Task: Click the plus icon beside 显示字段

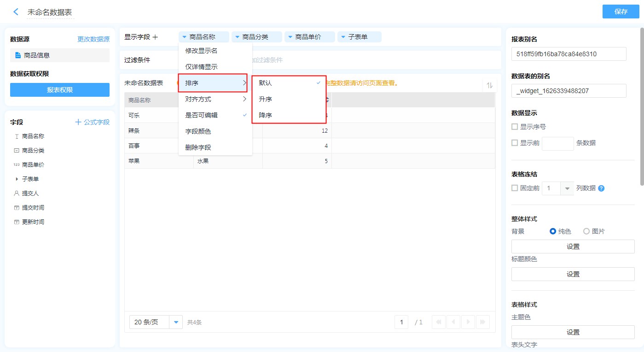Action: point(155,37)
